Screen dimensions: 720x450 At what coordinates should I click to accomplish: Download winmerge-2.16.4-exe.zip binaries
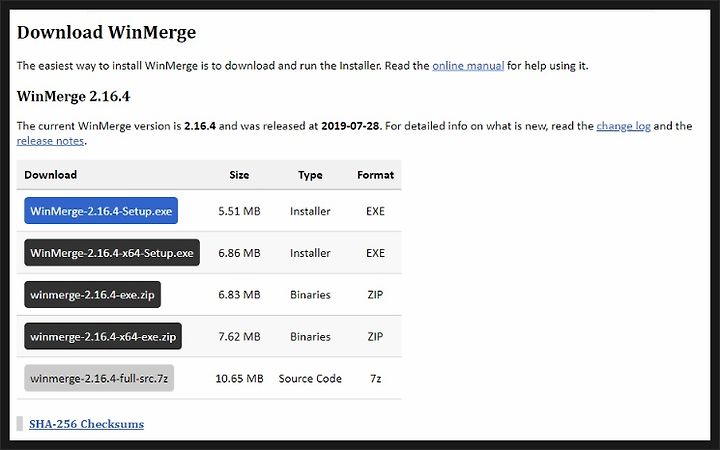click(92, 294)
